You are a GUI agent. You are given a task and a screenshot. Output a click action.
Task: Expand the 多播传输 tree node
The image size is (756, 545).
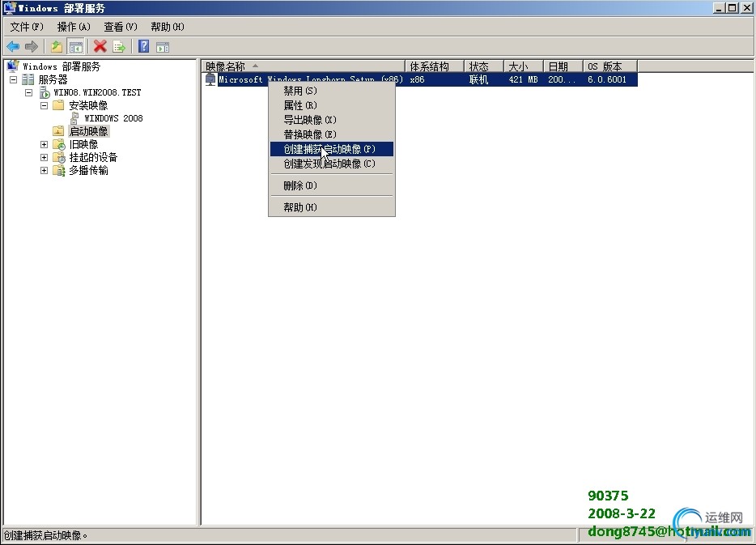(x=45, y=170)
